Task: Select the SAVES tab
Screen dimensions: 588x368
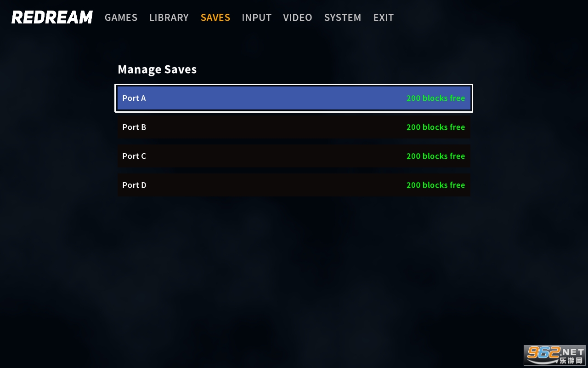Action: (215, 17)
